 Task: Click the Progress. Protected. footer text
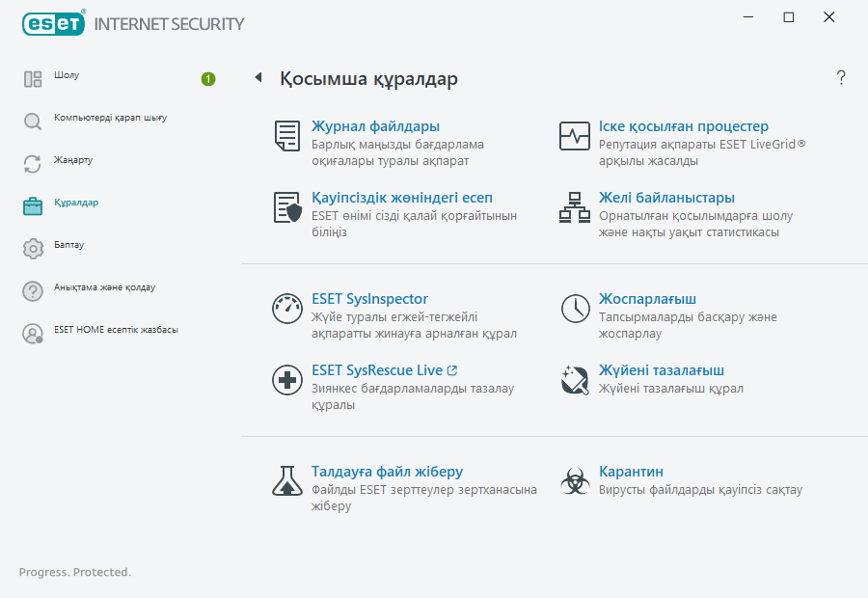coord(75,573)
